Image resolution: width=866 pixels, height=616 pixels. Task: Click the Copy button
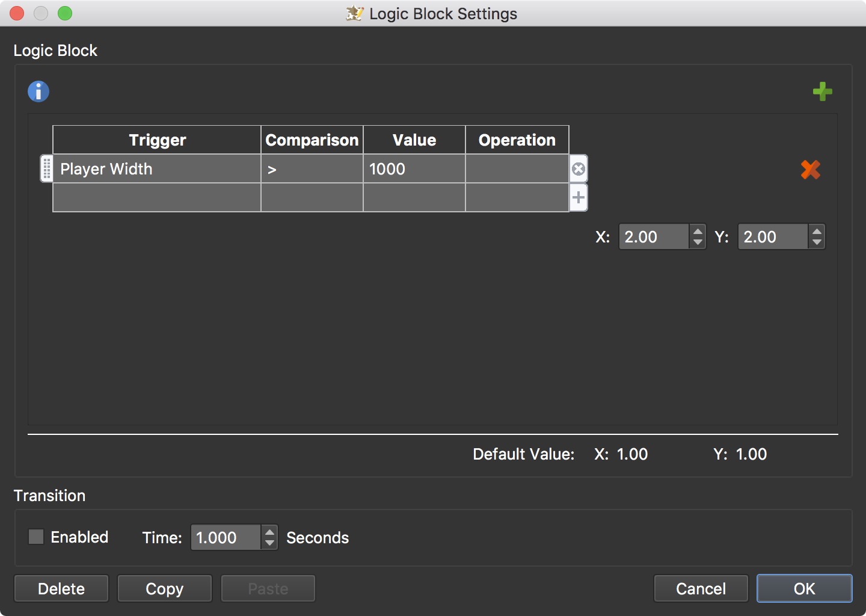click(x=165, y=588)
